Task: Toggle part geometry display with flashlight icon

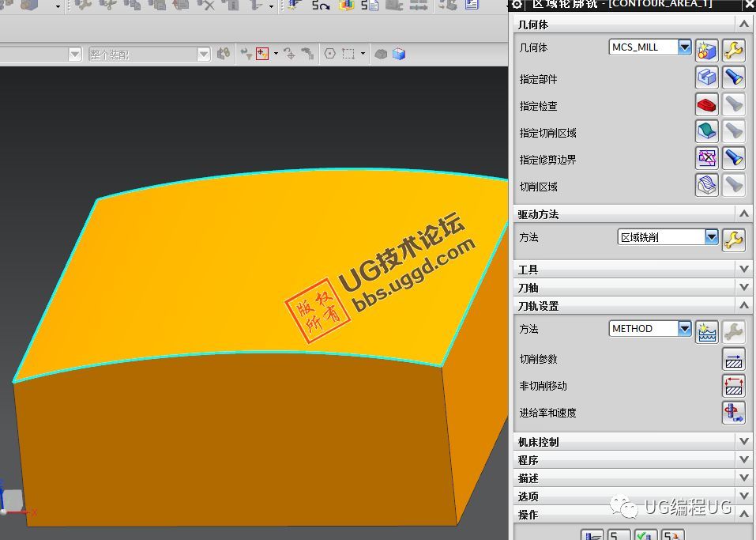Action: [734, 77]
